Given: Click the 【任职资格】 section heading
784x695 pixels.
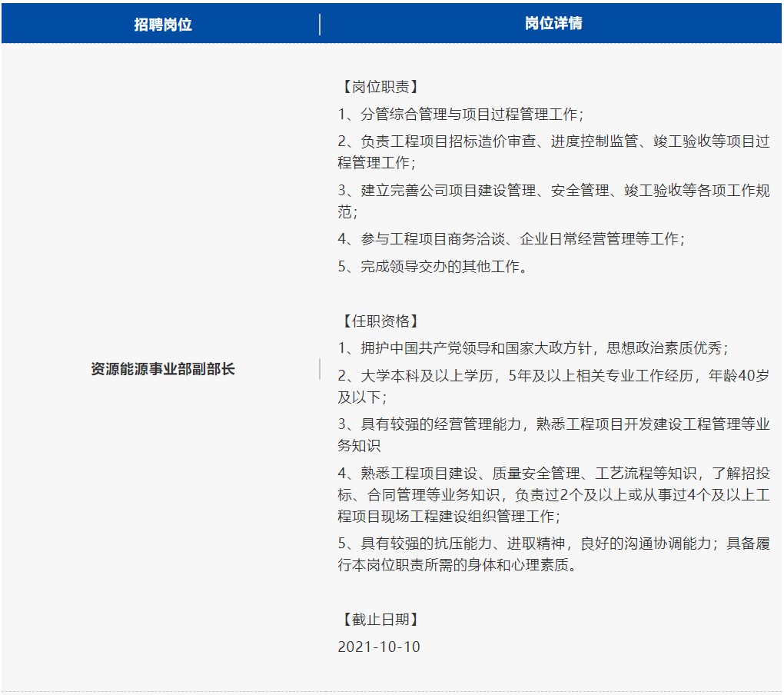Looking at the screenshot, I should (x=380, y=321).
